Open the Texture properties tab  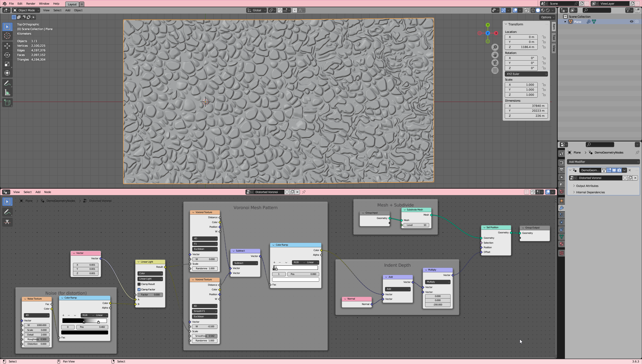562,253
